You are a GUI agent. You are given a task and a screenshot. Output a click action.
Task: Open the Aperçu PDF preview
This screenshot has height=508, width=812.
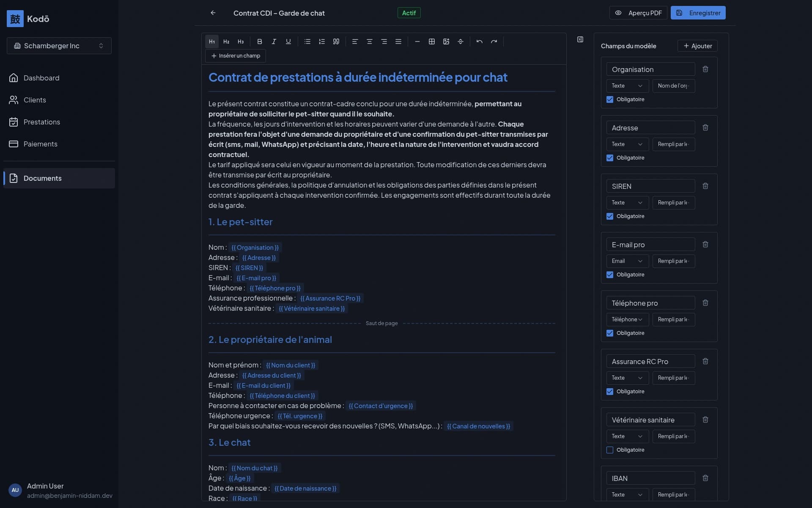pyautogui.click(x=638, y=13)
